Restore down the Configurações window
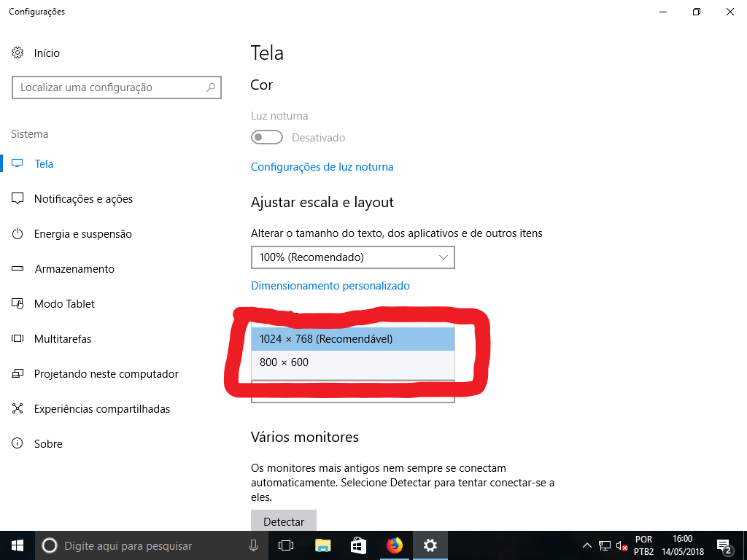Image resolution: width=747 pixels, height=560 pixels. pos(697,12)
